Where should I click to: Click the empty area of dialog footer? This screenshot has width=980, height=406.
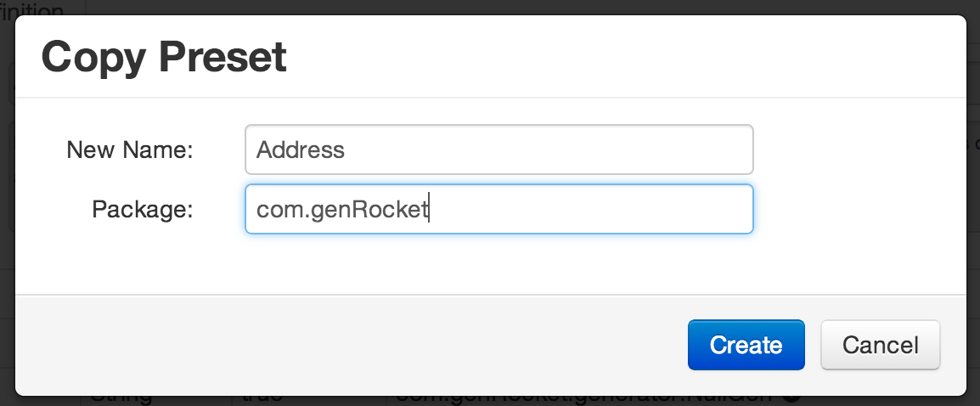point(350,345)
